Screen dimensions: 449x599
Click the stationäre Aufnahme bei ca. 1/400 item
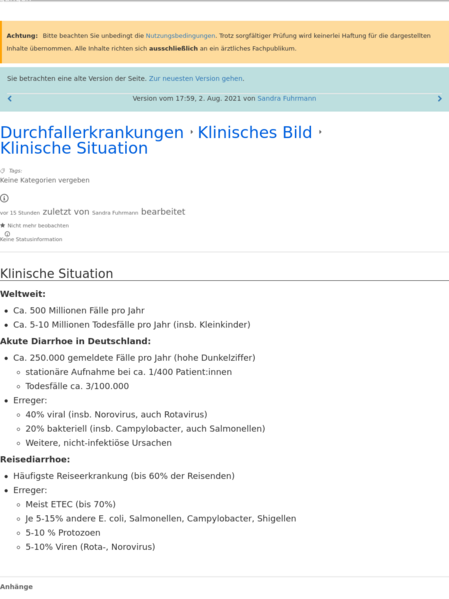pos(128,372)
